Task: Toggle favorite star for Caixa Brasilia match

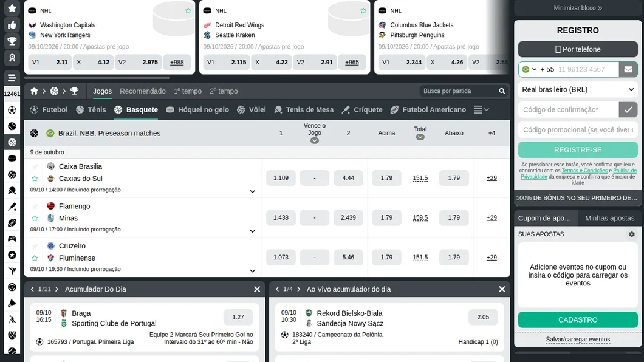Action: [35, 179]
